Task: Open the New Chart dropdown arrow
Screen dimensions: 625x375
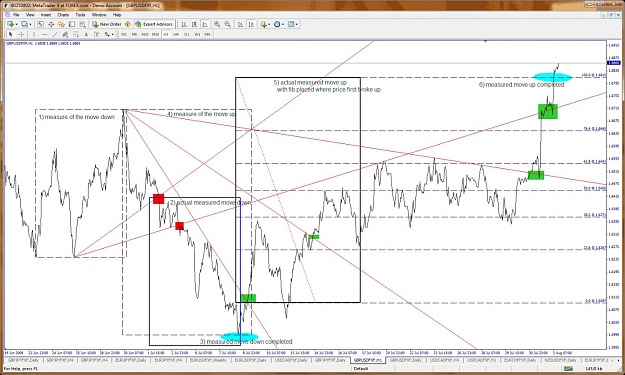Action: [16, 24]
